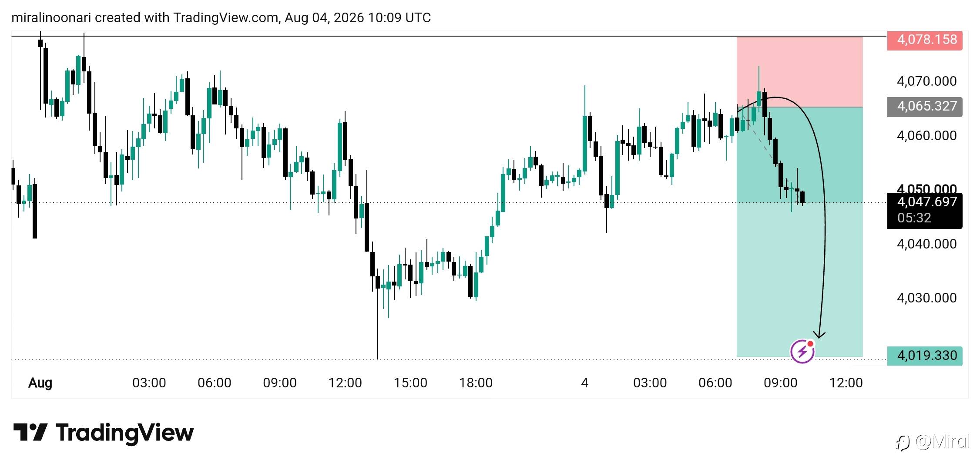
Task: Click the 4,078.158 stop price label
Action: coord(925,40)
